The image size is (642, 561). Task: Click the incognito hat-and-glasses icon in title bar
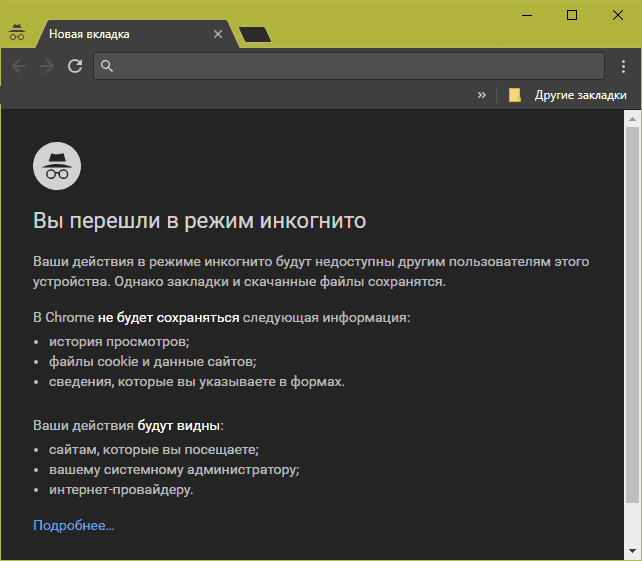click(x=17, y=32)
